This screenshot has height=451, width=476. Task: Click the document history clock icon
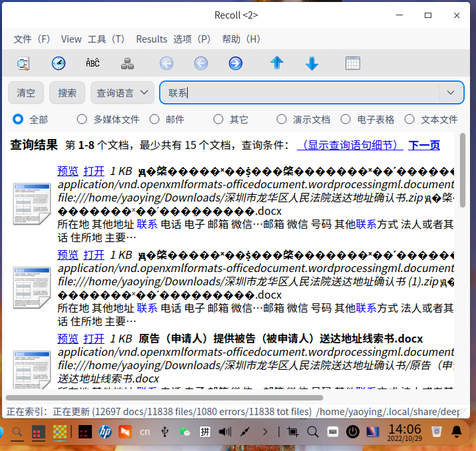(59, 64)
